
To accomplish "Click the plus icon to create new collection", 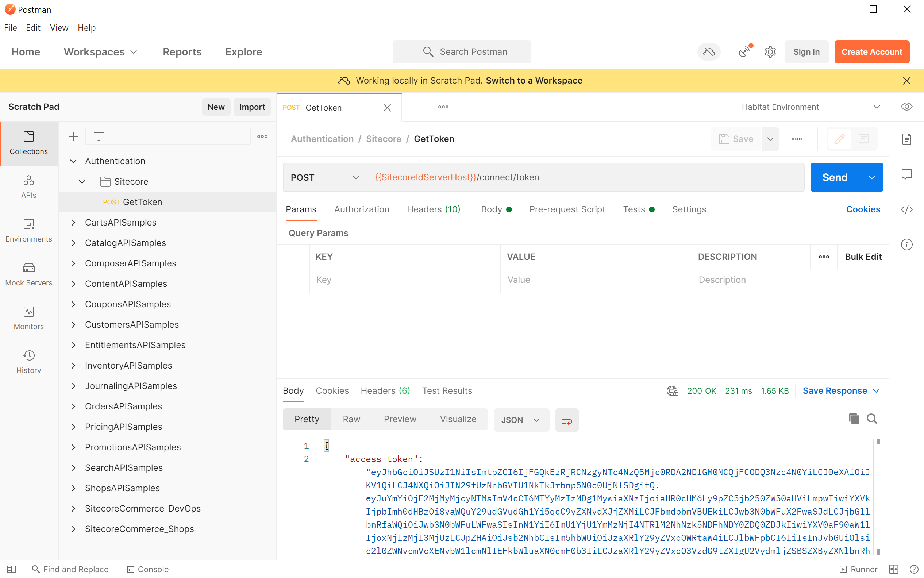I will click(73, 136).
